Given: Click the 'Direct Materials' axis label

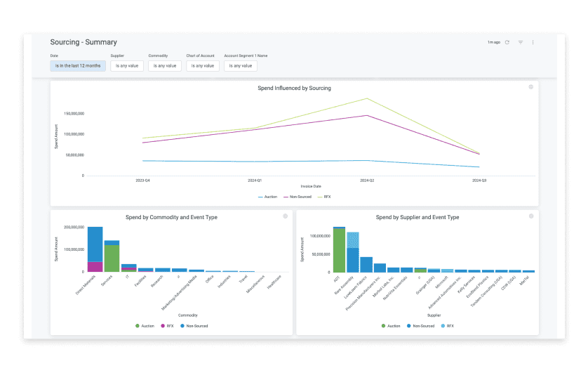Looking at the screenshot, I should pos(86,284).
